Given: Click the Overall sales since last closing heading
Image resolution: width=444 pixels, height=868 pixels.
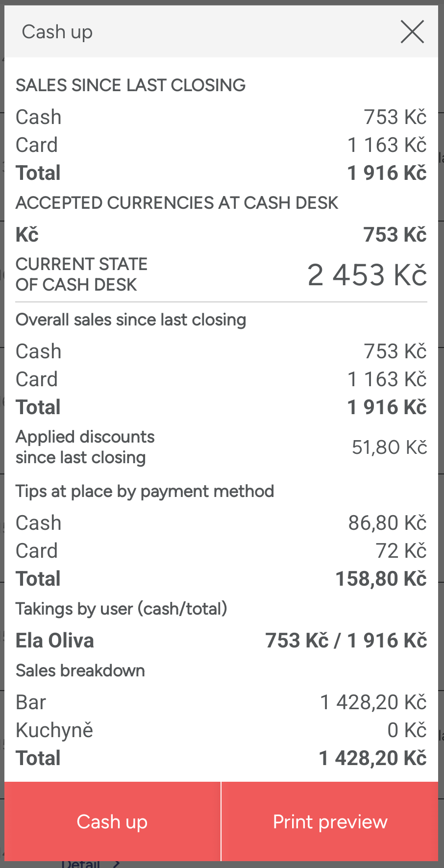Looking at the screenshot, I should pyautogui.click(x=131, y=320).
